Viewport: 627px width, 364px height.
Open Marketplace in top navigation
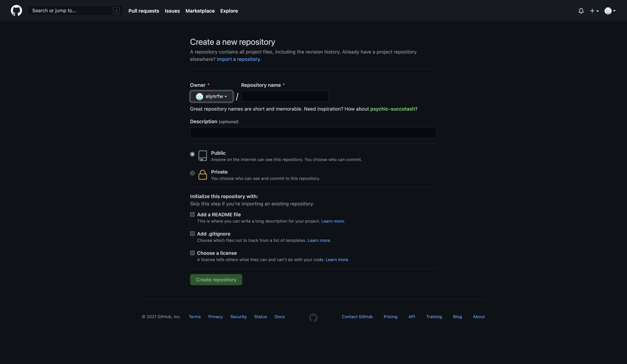click(200, 11)
